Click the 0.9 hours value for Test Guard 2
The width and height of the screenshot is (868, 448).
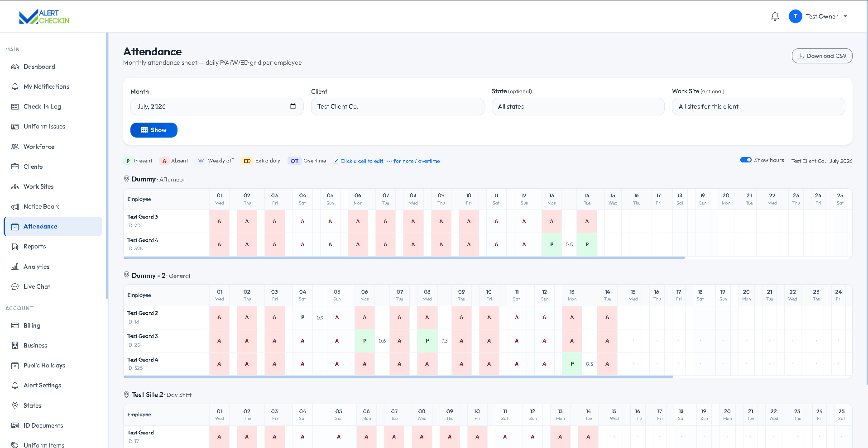pyautogui.click(x=320, y=318)
